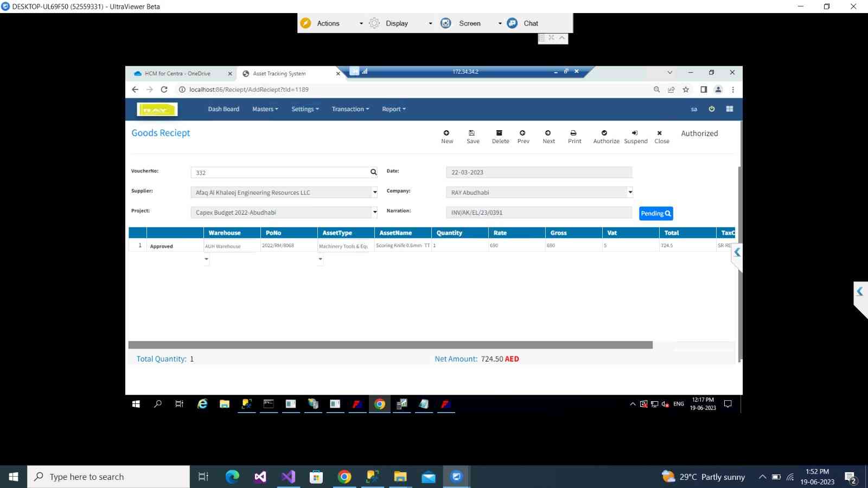Go to the Prev voucher
The image size is (868, 488).
[x=522, y=133]
